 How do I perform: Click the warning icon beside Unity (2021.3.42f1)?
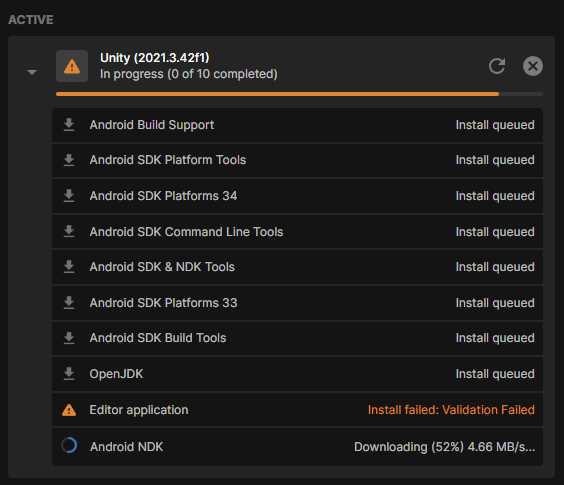click(72, 66)
